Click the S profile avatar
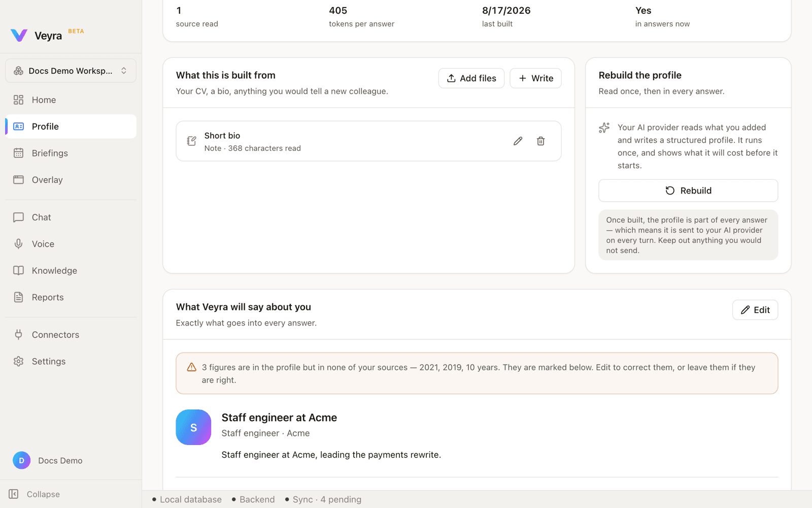Image resolution: width=812 pixels, height=508 pixels. click(193, 427)
